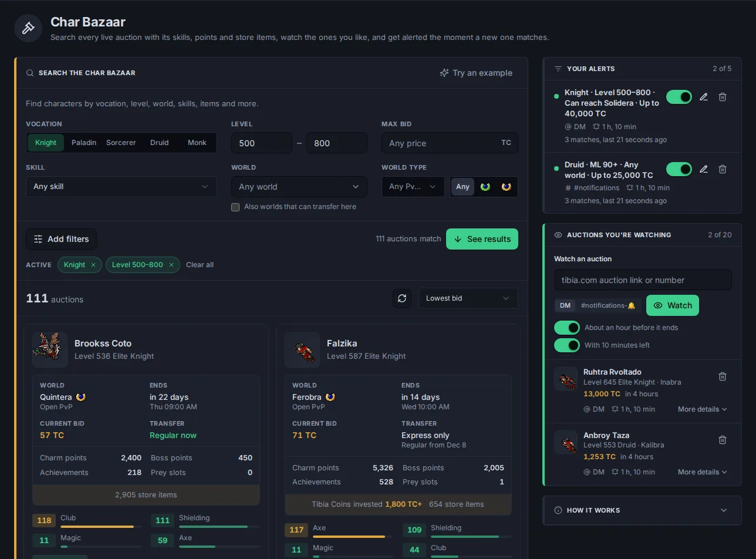Image resolution: width=756 pixels, height=559 pixels.
Task: Click the refresh results icon button
Action: pyautogui.click(x=402, y=298)
